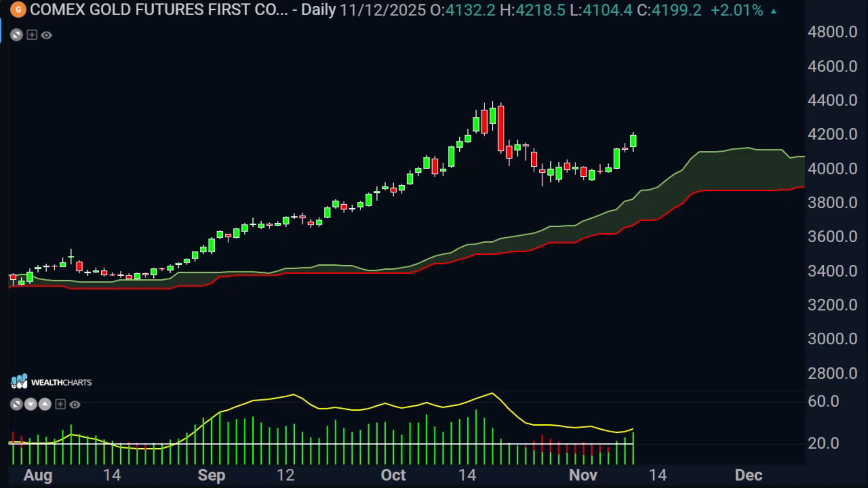The image size is (868, 488).
Task: Click the plus icon in the main chart pane
Action: click(32, 35)
